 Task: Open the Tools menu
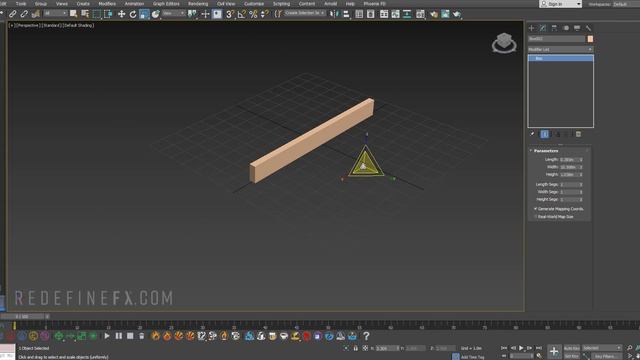[21, 4]
